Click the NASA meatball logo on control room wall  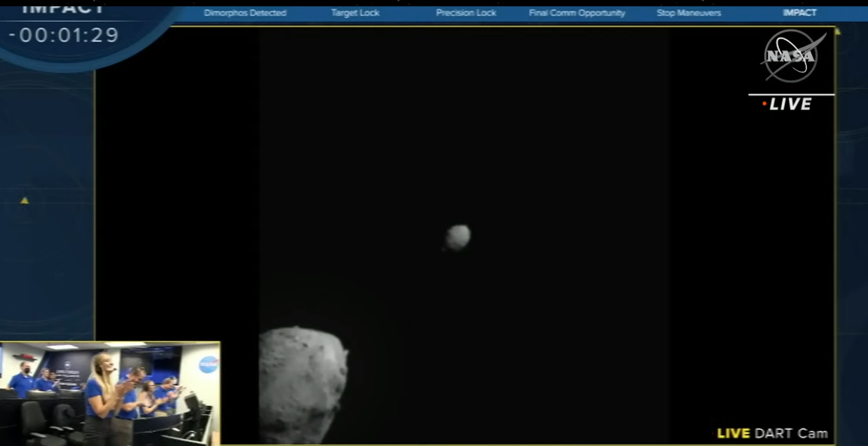click(x=208, y=365)
